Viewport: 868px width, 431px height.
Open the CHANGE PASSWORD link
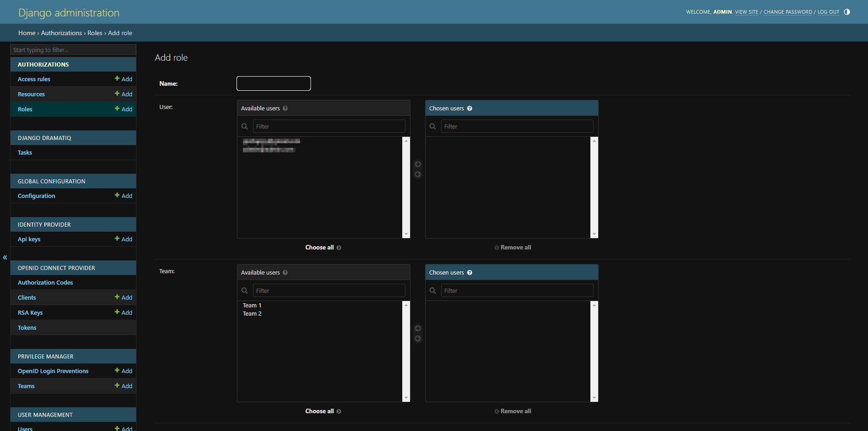[x=788, y=12]
